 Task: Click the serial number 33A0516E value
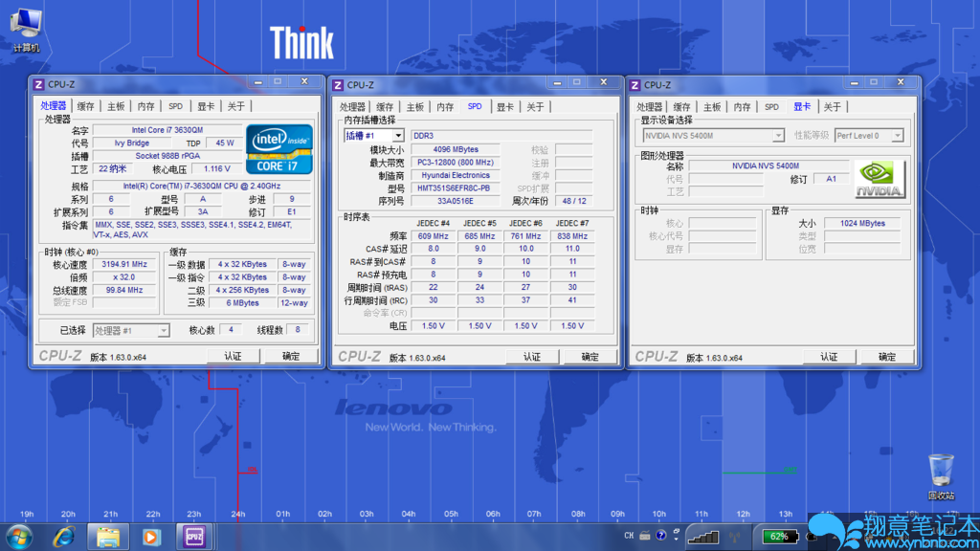coord(456,201)
